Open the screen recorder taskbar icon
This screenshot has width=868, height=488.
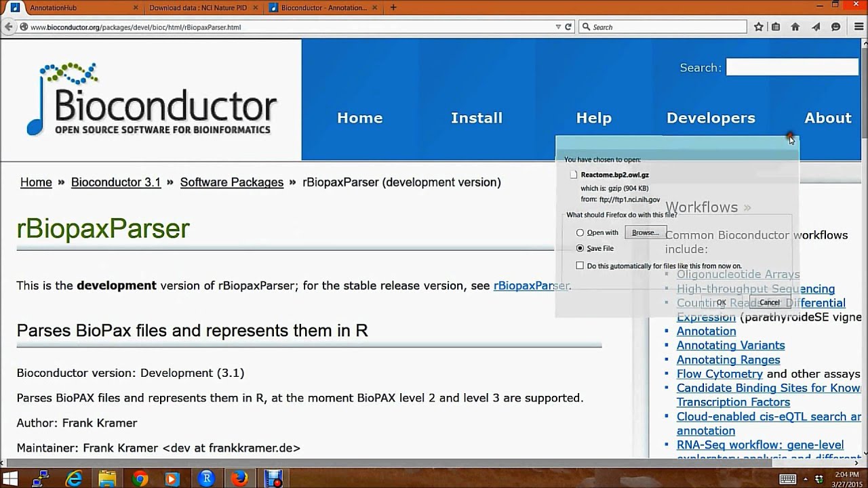click(x=273, y=479)
